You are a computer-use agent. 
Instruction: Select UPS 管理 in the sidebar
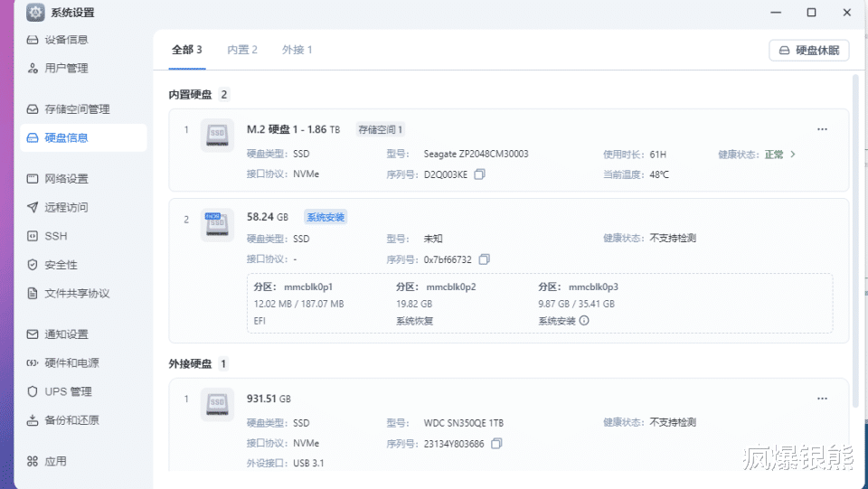[x=68, y=391]
